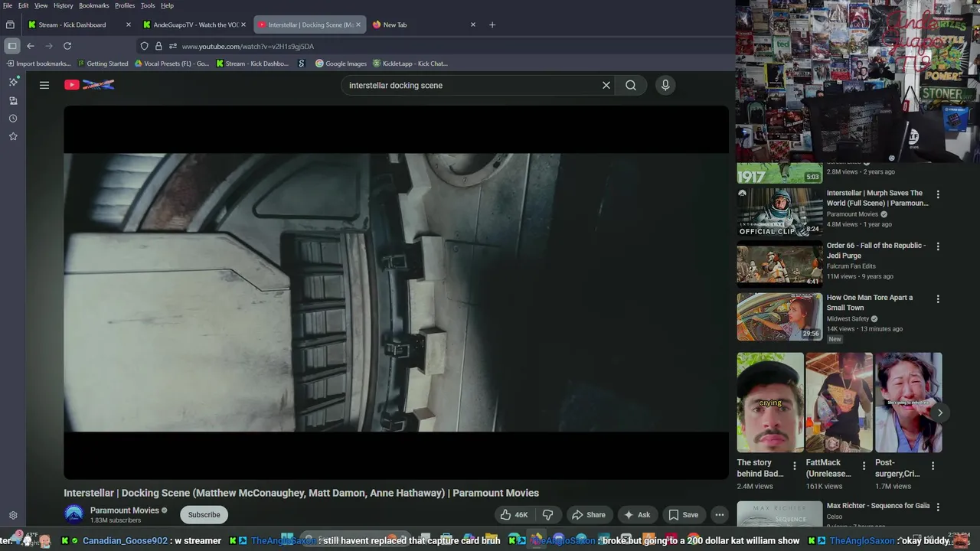This screenshot has height=551, width=980.
Task: Open synced tabs sidebar icon
Action: point(13,100)
